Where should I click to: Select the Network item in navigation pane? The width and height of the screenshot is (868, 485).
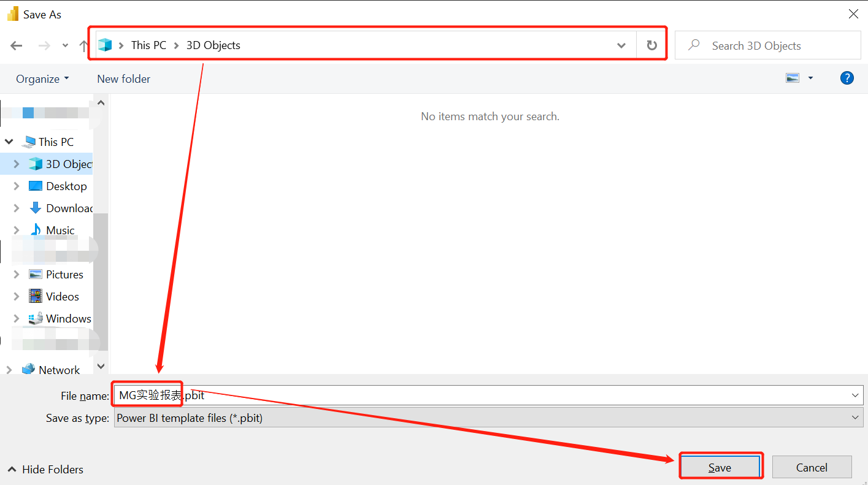59,369
